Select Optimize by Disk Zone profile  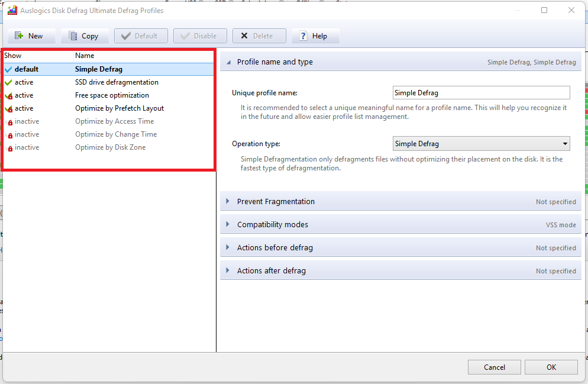(x=108, y=147)
